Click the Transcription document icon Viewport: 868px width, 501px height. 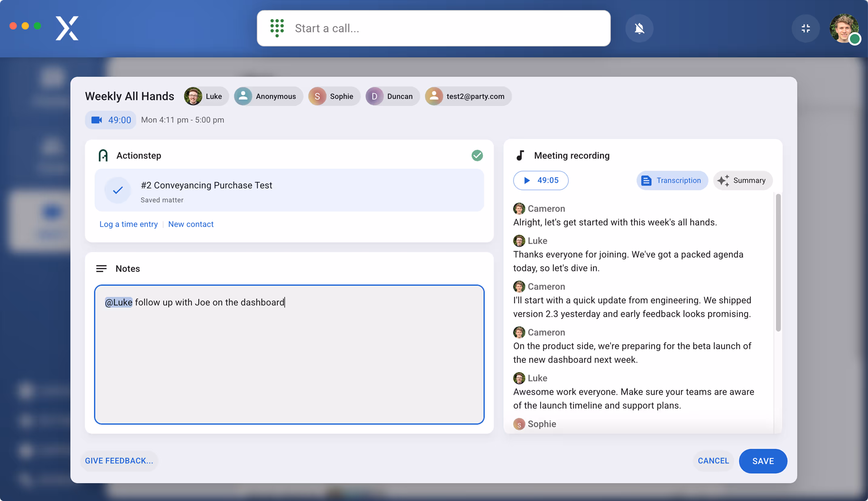(x=646, y=180)
